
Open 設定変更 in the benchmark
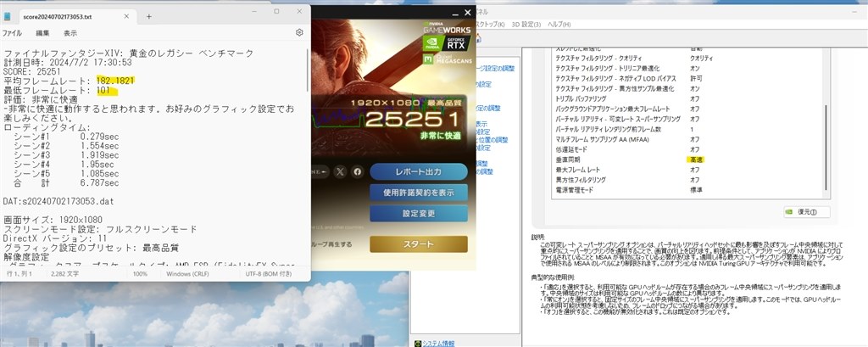click(x=419, y=214)
